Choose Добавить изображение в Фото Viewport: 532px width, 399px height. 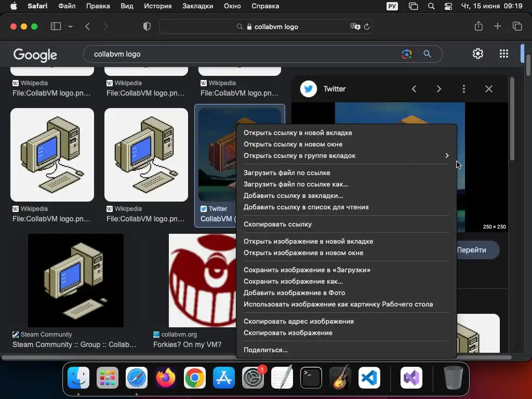pos(347,293)
